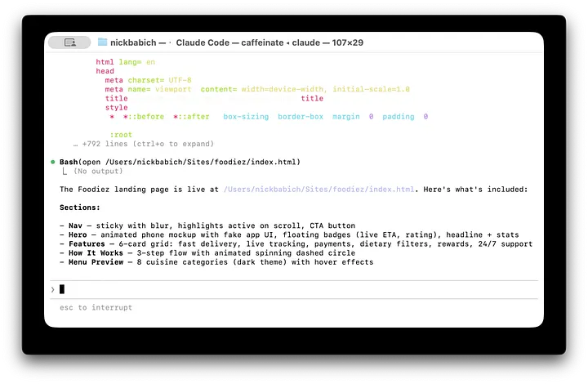Focus the command prompt input field
The width and height of the screenshot is (588, 384).
(x=294, y=289)
